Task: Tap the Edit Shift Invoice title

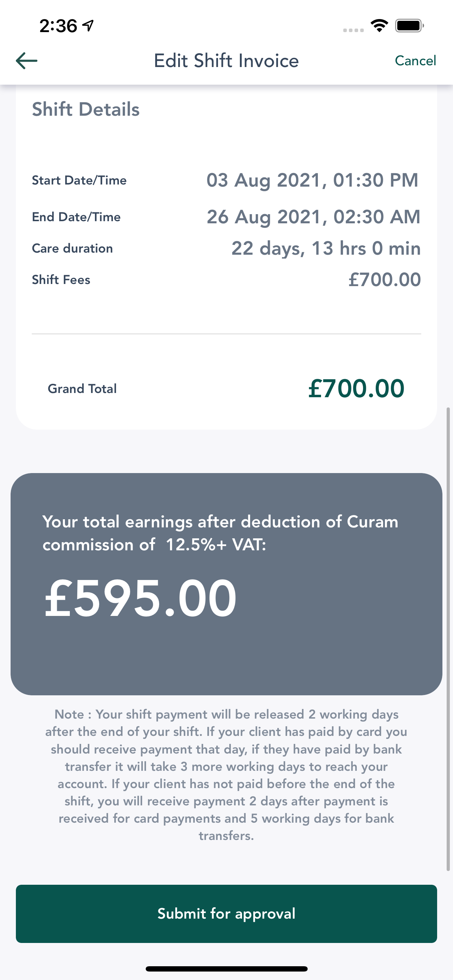Action: point(226,61)
